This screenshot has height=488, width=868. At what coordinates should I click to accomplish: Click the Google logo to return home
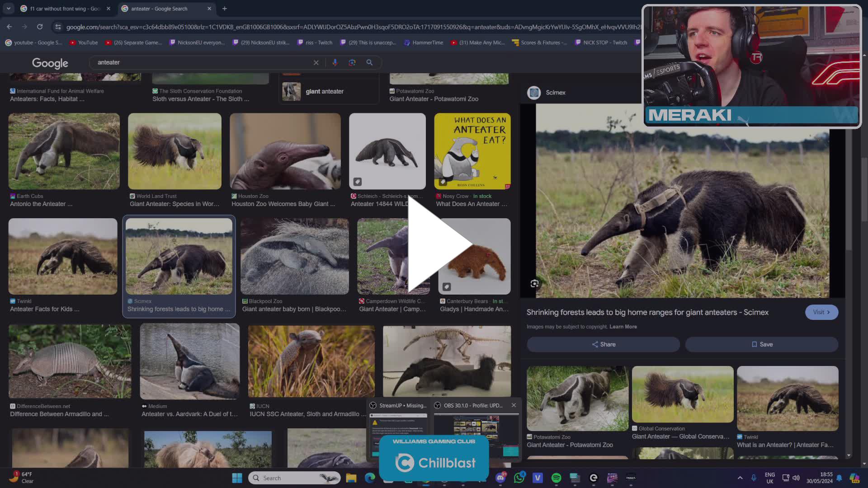(x=50, y=63)
